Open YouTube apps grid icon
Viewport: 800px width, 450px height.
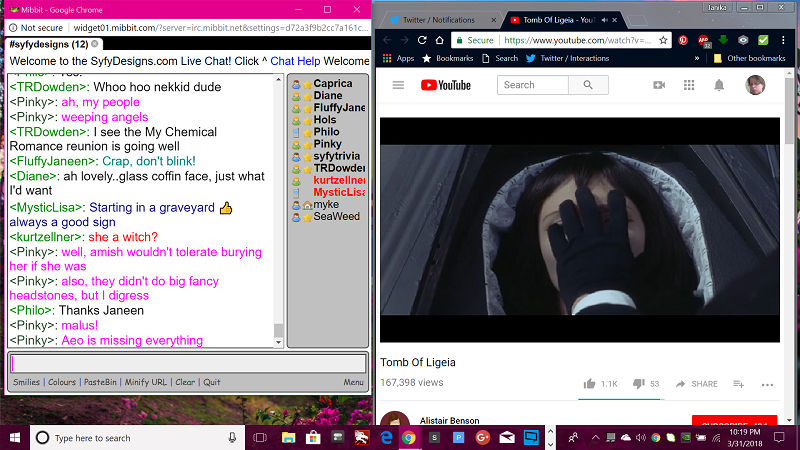(689, 85)
